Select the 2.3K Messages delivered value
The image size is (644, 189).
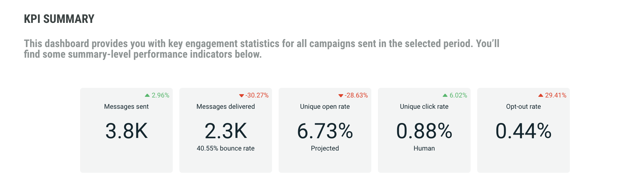point(226,131)
